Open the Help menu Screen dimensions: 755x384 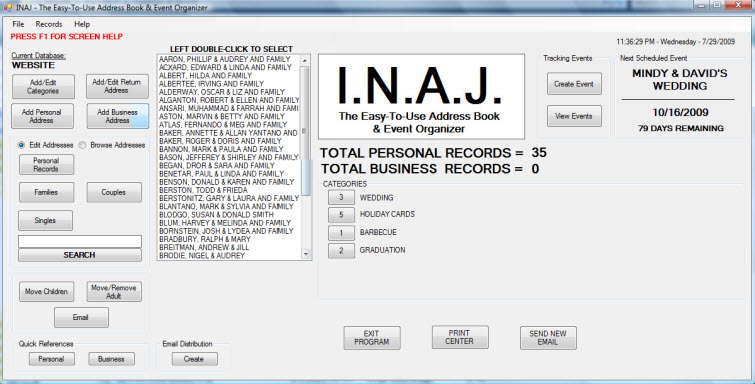(x=82, y=24)
